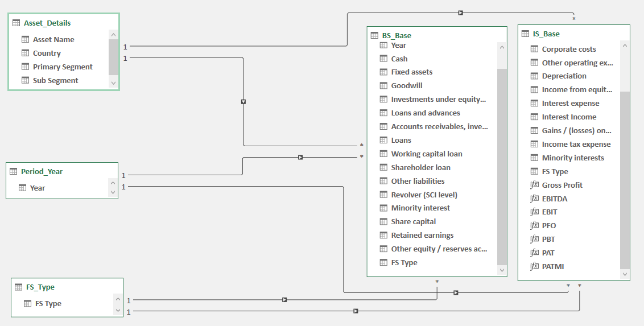Click the column icon beside Asset Name

(x=25, y=39)
